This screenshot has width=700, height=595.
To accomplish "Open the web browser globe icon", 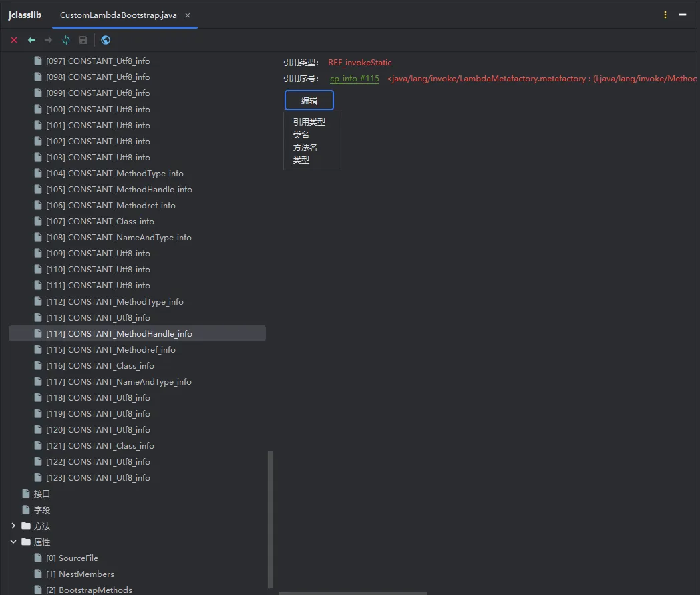I will [106, 40].
